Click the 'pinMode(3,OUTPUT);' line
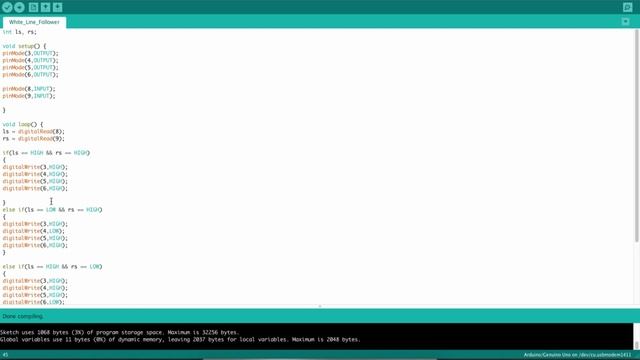The image size is (640, 360). click(31, 53)
